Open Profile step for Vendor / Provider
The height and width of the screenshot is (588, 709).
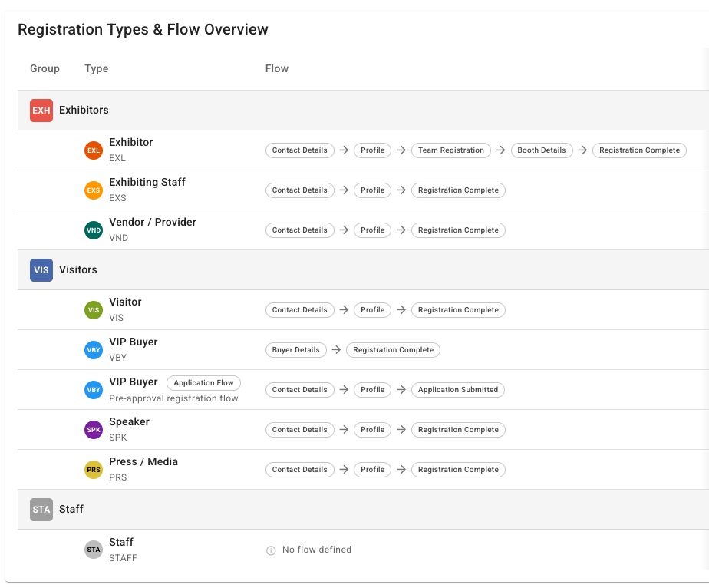tap(373, 230)
